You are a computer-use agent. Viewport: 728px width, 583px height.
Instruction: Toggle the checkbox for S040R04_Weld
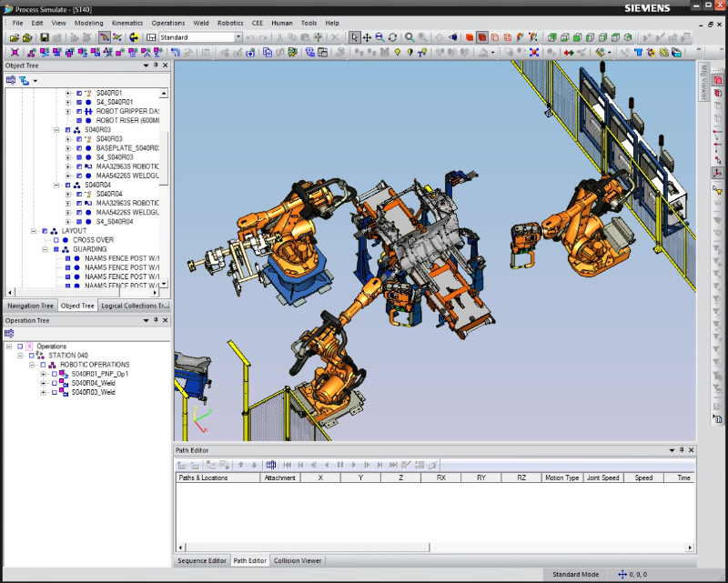point(55,384)
